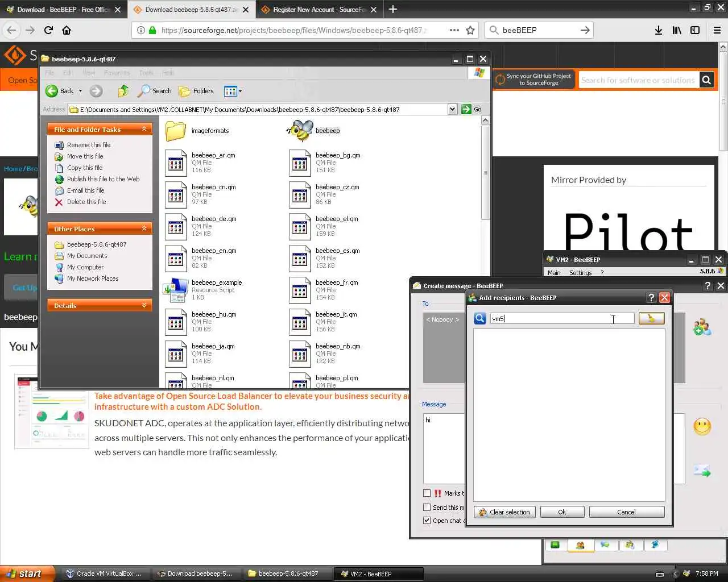Click the Up folder icon in Explorer
This screenshot has height=582, width=728.
pyautogui.click(x=123, y=91)
